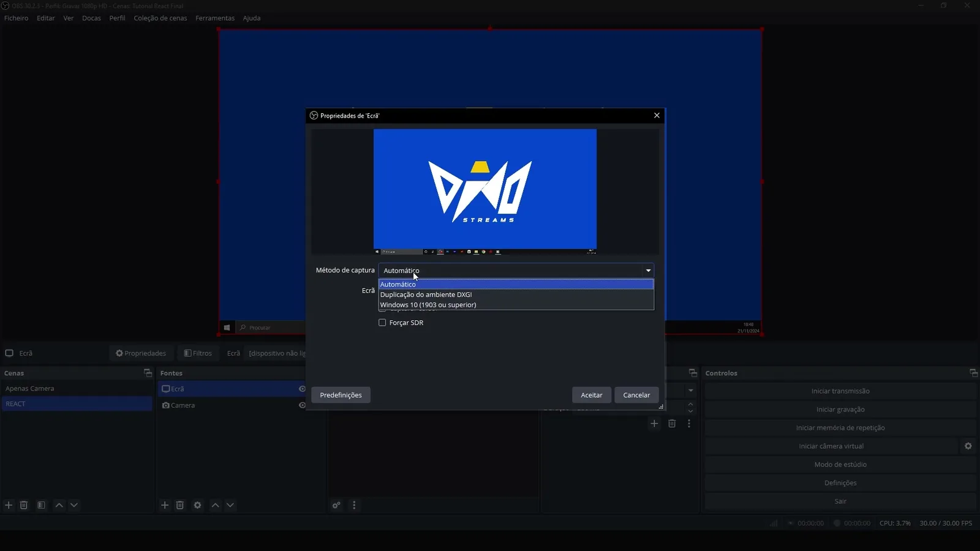This screenshot has height=551, width=980.
Task: Click the Predefinições button
Action: (341, 395)
